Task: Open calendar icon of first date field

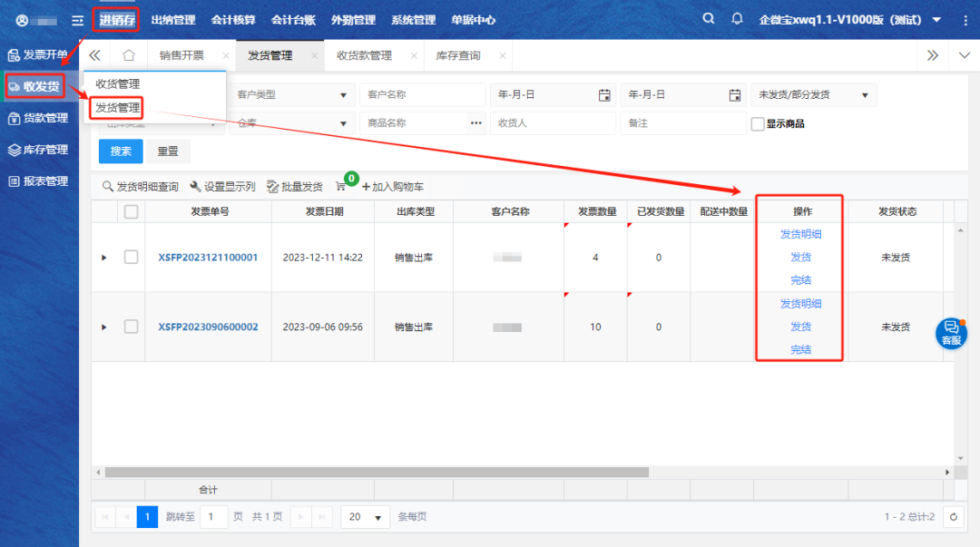Action: tap(604, 95)
